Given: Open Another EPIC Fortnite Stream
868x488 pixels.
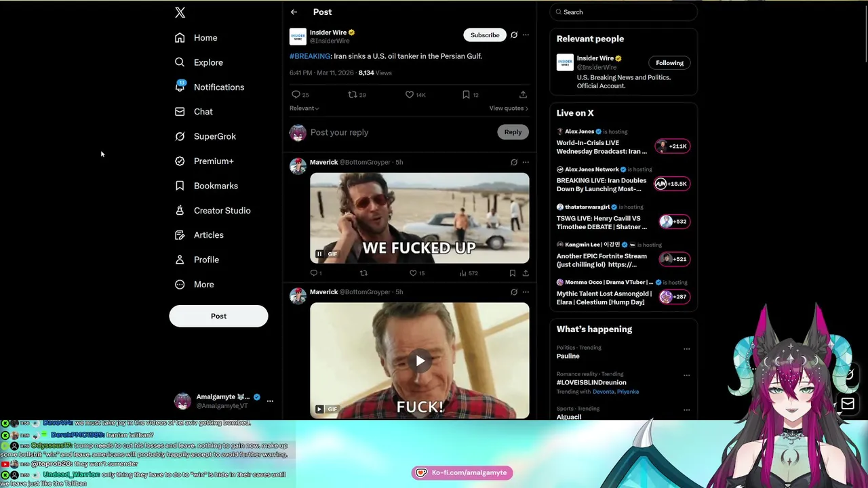Looking at the screenshot, I should coord(602,261).
